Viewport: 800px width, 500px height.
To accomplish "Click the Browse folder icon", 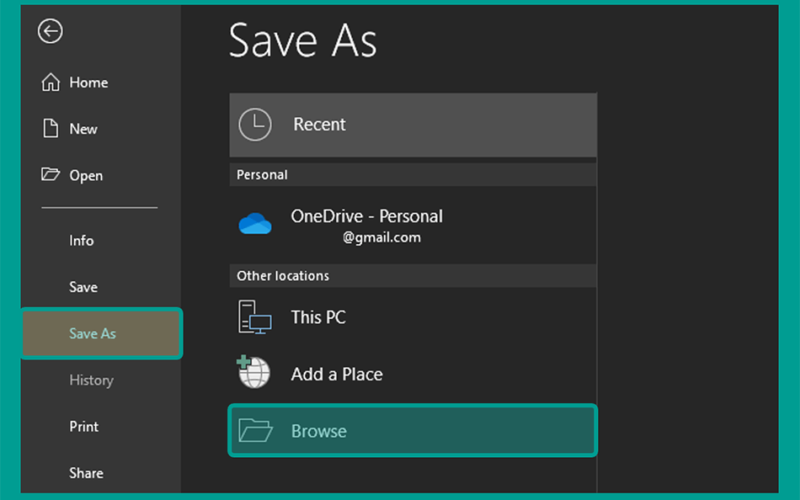I will [x=255, y=430].
